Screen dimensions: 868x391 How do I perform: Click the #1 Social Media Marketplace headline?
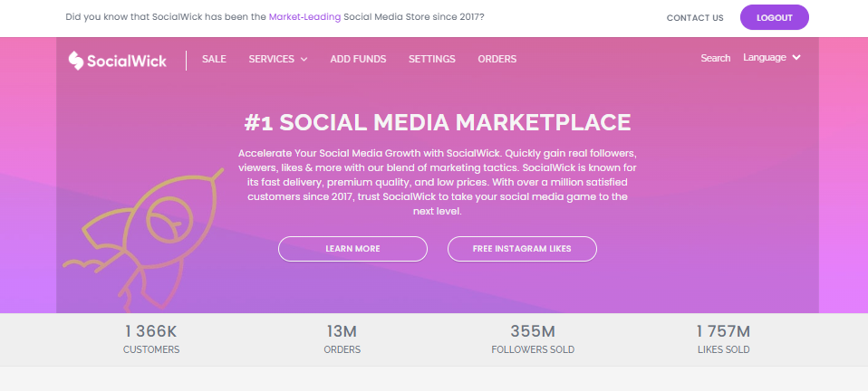[438, 122]
